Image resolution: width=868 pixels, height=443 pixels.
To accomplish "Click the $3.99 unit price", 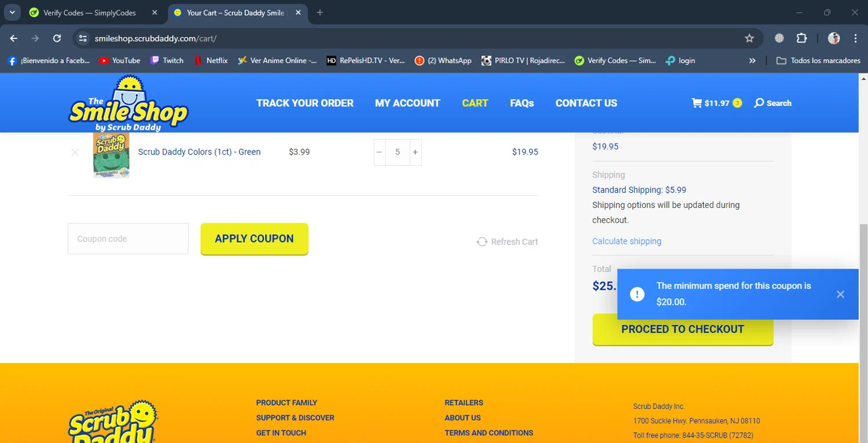I will (x=299, y=152).
